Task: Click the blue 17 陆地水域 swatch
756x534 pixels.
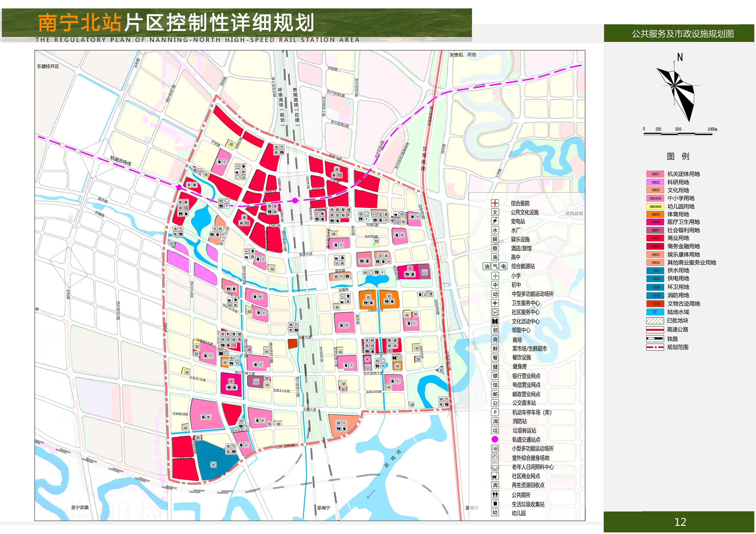Action: point(655,312)
